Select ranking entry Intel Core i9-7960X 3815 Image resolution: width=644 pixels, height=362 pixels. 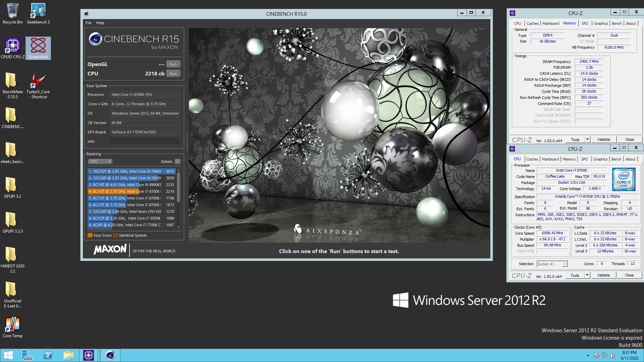(x=132, y=171)
